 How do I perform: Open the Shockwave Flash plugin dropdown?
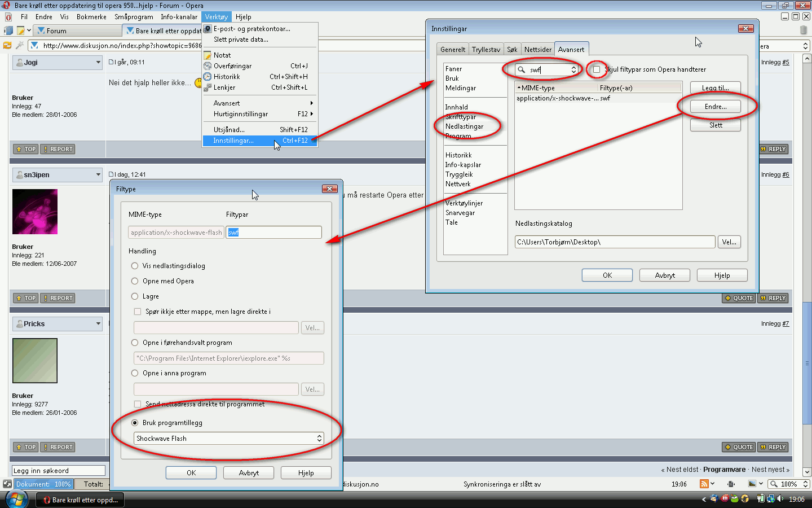tap(228, 439)
